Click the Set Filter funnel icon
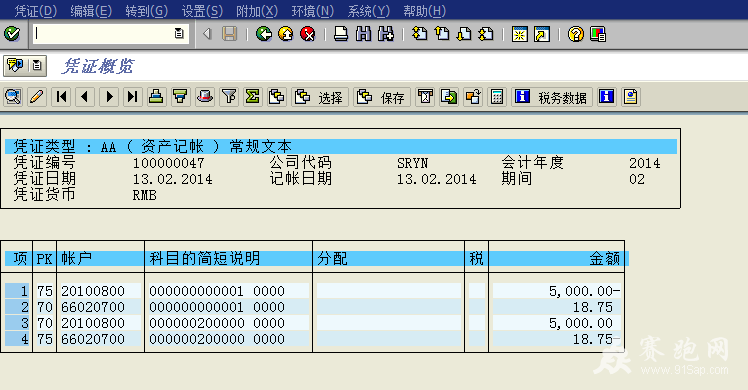Image resolution: width=748 pixels, height=390 pixels. pos(229,97)
